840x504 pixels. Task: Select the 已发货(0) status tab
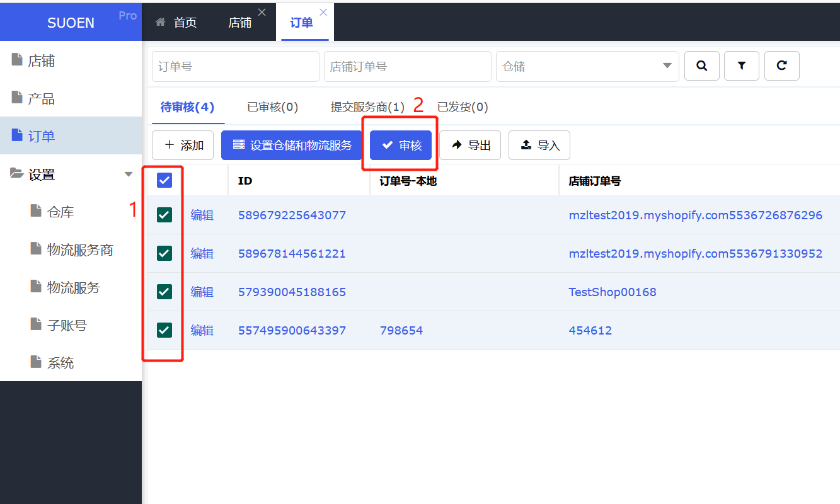point(463,107)
